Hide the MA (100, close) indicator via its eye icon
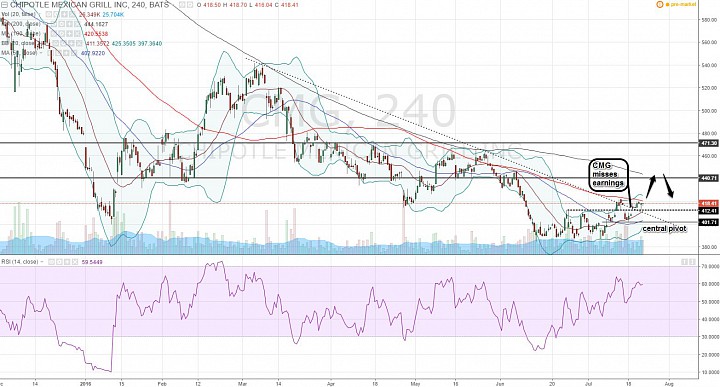This screenshot has height=387, width=720. (x=53, y=34)
